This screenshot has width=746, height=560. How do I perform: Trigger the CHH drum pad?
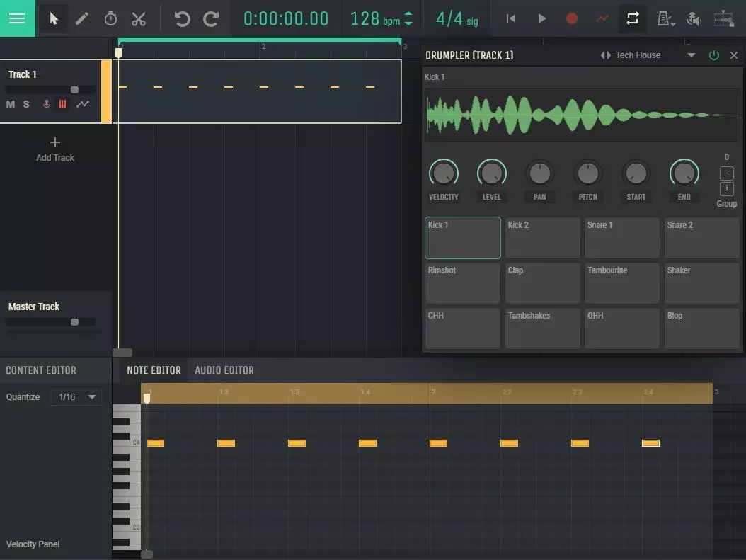point(462,328)
